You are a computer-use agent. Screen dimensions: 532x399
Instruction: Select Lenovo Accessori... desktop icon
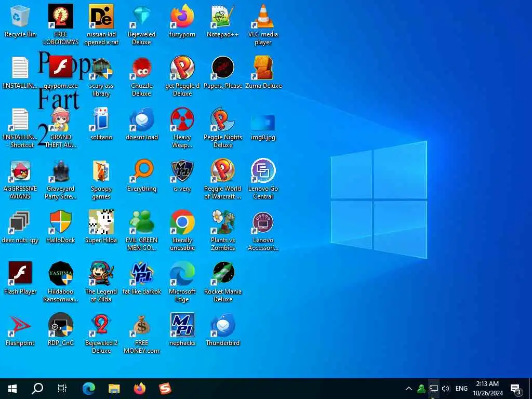(x=263, y=231)
